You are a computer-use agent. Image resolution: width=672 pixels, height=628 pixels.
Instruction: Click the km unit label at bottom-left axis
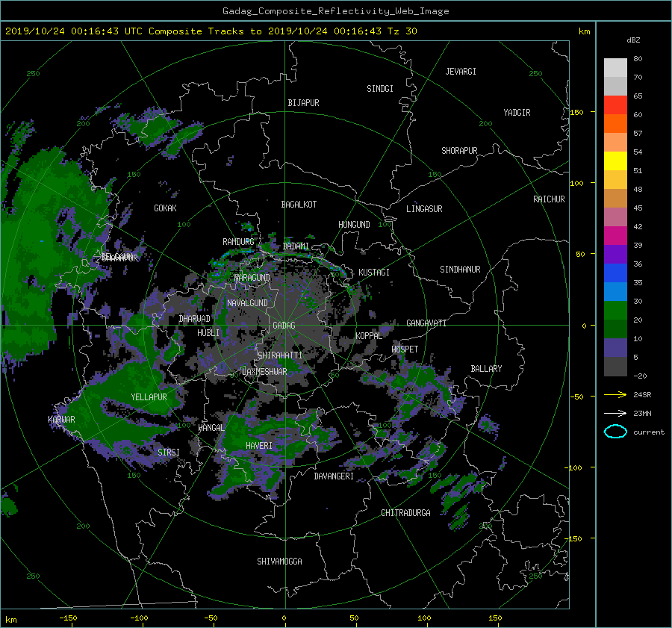(10, 620)
